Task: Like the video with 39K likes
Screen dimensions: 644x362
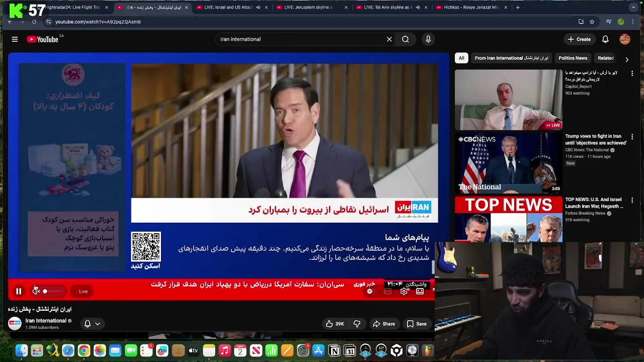Action: click(x=335, y=324)
